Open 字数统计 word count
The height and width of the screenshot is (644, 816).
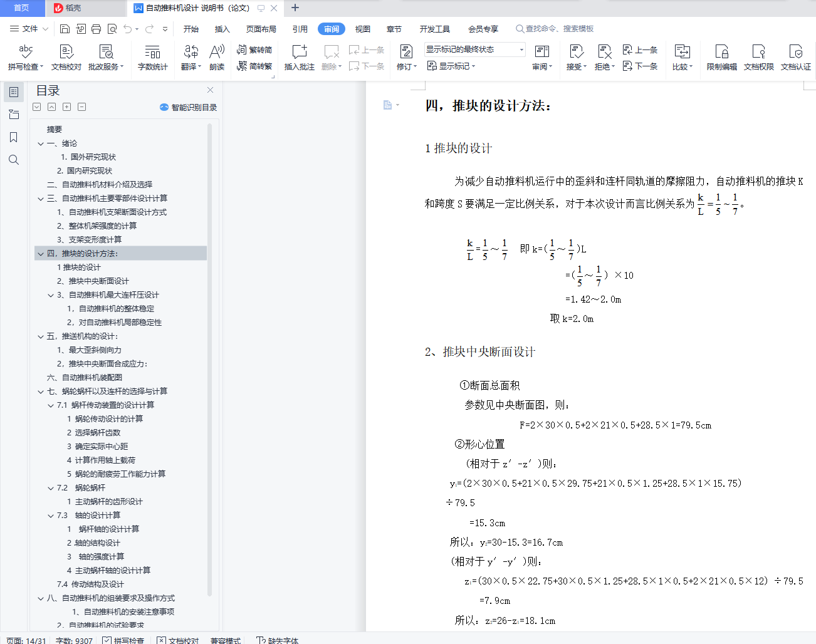pos(153,57)
